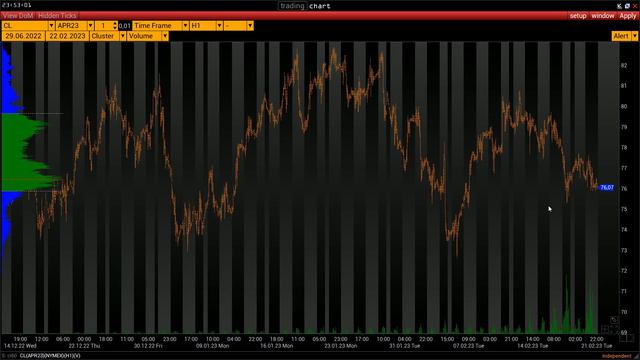640x360 pixels.
Task: Expand the Alert dropdown arrow
Action: click(x=634, y=36)
